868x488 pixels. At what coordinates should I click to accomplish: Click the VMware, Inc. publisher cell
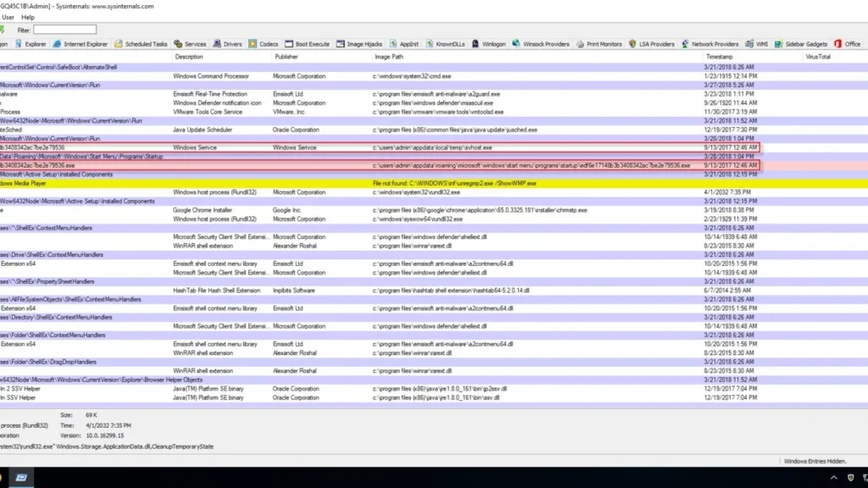[x=288, y=112]
